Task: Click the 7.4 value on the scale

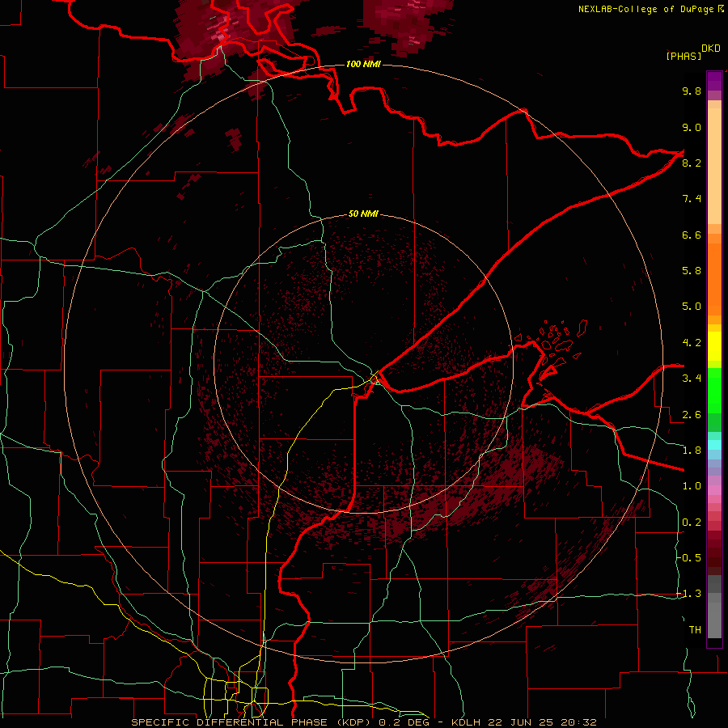Action: pyautogui.click(x=692, y=199)
